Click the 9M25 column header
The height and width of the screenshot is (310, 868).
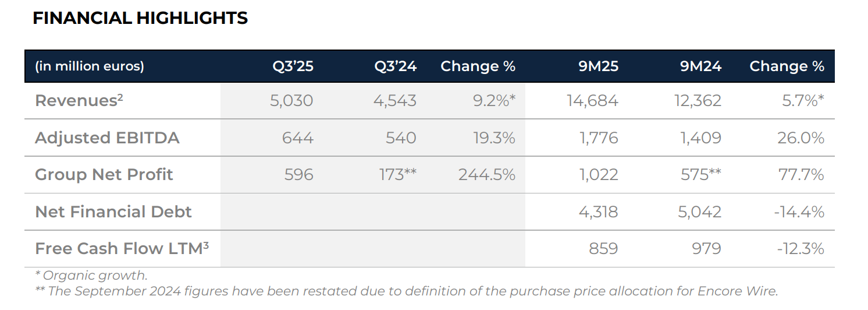tap(597, 66)
